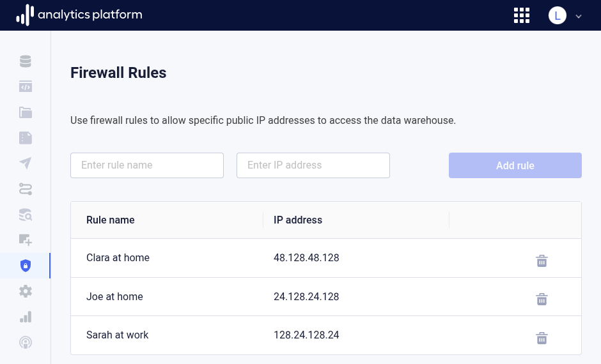The height and width of the screenshot is (364, 601).
Task: Open the database icon in sidebar
Action: [x=26, y=61]
